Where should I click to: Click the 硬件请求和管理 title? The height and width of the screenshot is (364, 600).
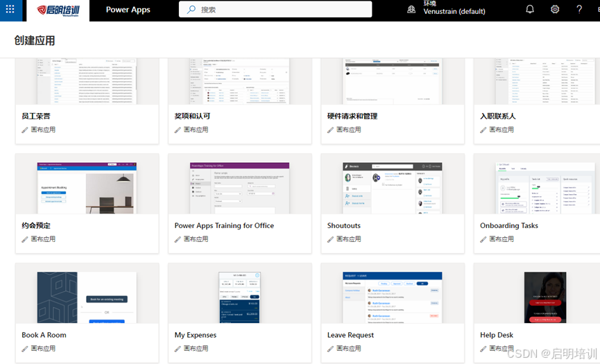tap(352, 116)
